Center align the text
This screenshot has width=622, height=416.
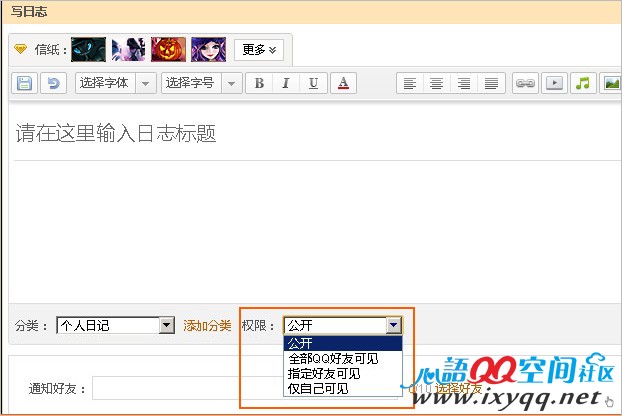[x=437, y=83]
